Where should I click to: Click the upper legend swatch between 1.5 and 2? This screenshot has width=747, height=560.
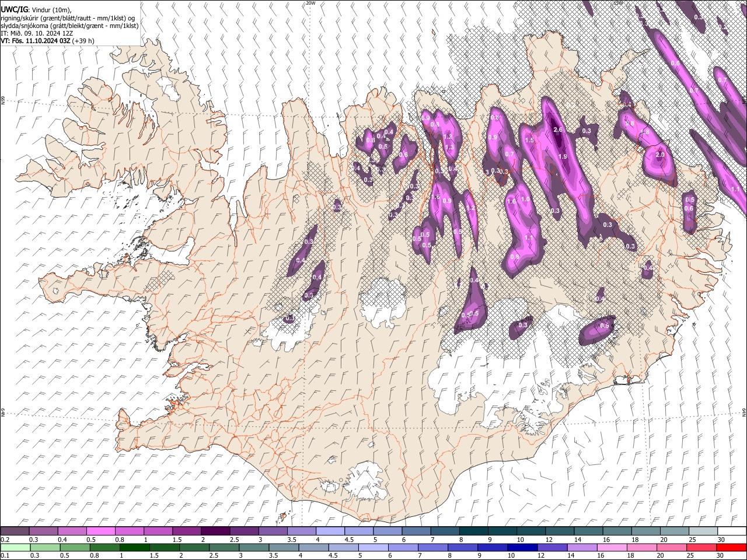pyautogui.click(x=187, y=531)
